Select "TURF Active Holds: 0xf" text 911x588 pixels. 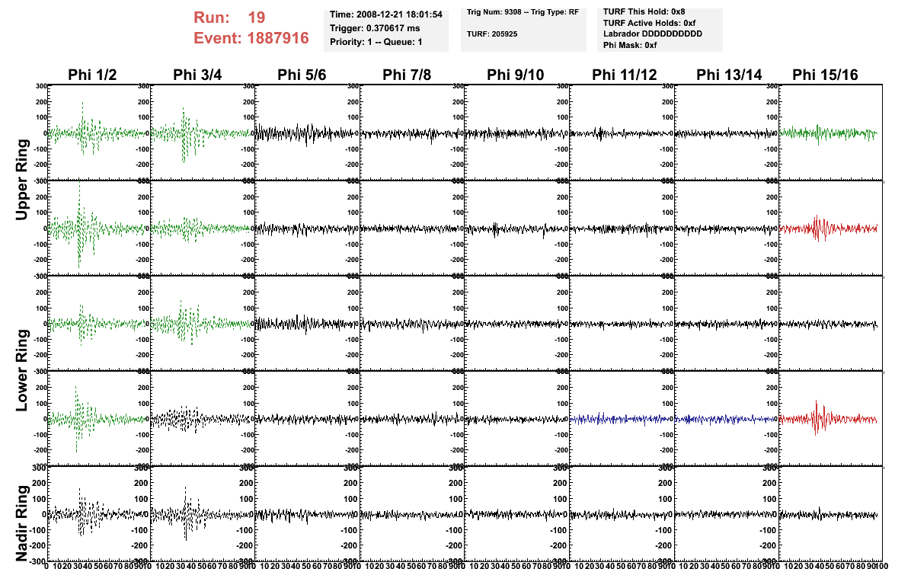(649, 24)
